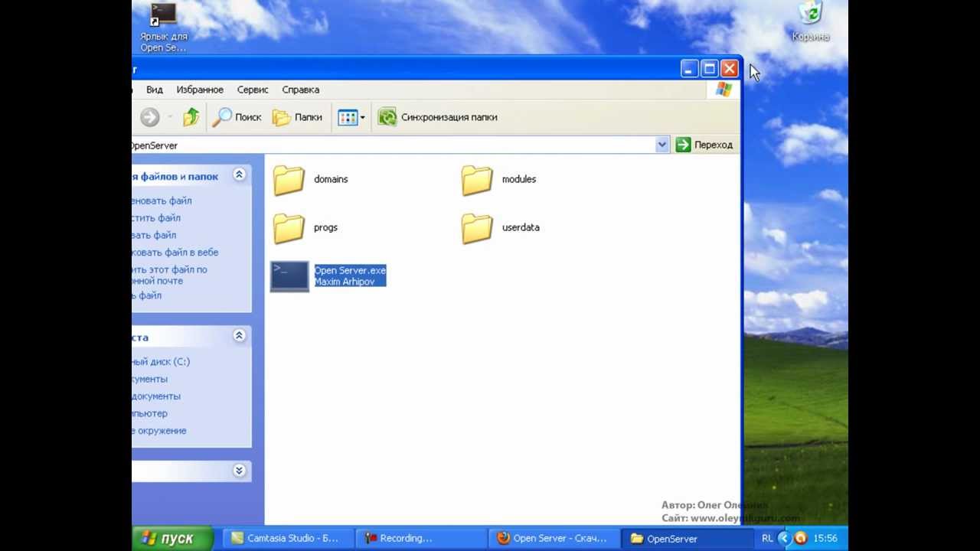980x551 pixels.
Task: Maximize the OpenServer window
Action: 709,70
